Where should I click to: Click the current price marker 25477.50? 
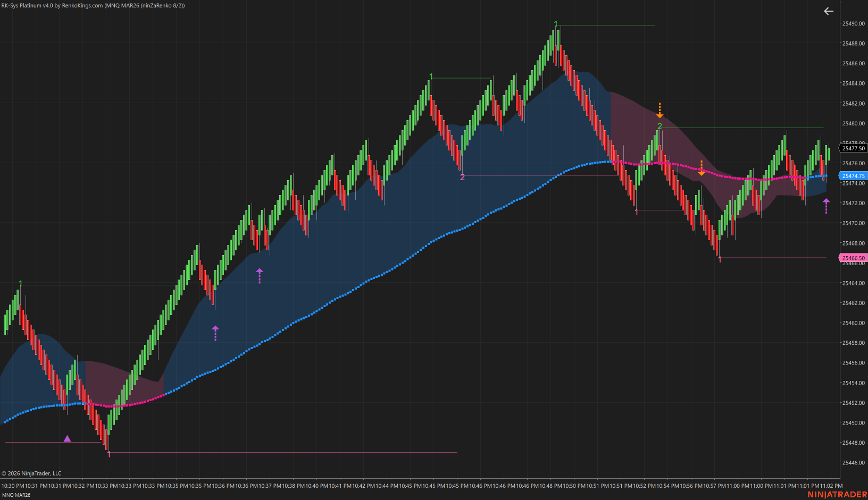click(x=853, y=148)
